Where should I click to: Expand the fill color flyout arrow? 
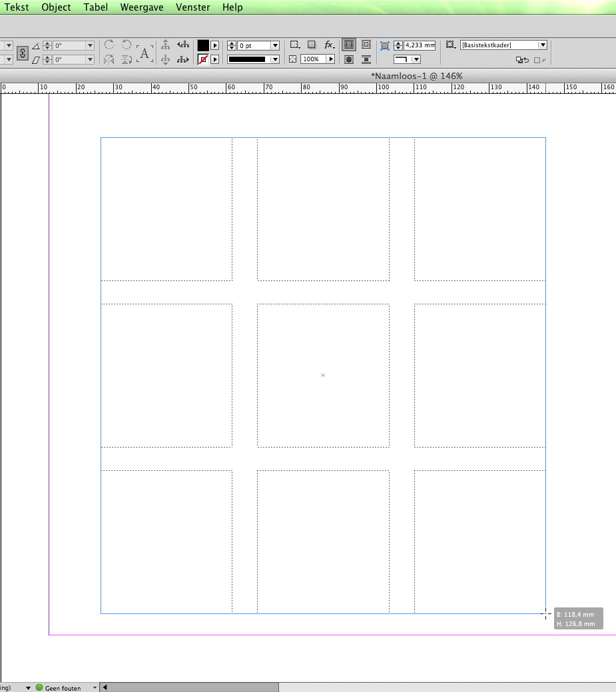[215, 45]
